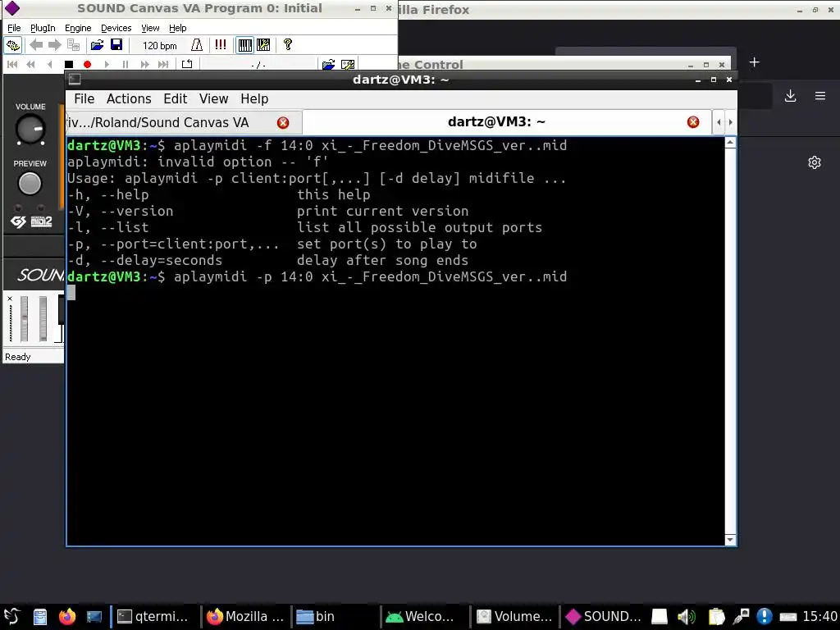Open the terminal Actions menu

click(129, 99)
